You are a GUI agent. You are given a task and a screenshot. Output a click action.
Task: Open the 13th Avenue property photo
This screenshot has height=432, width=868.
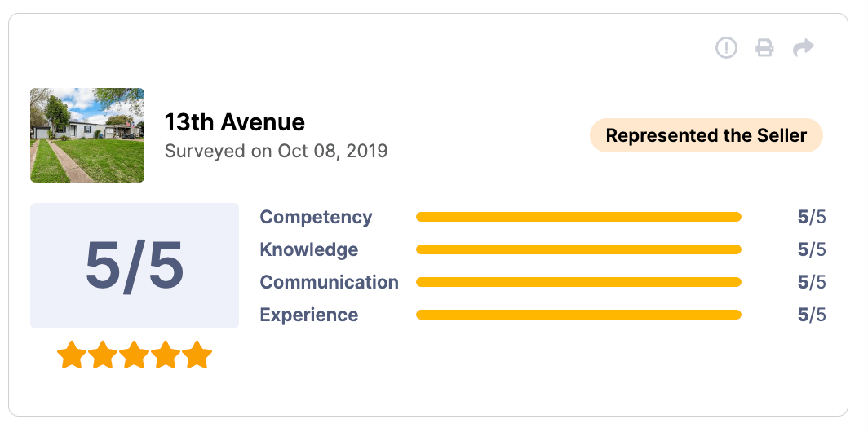tap(87, 135)
